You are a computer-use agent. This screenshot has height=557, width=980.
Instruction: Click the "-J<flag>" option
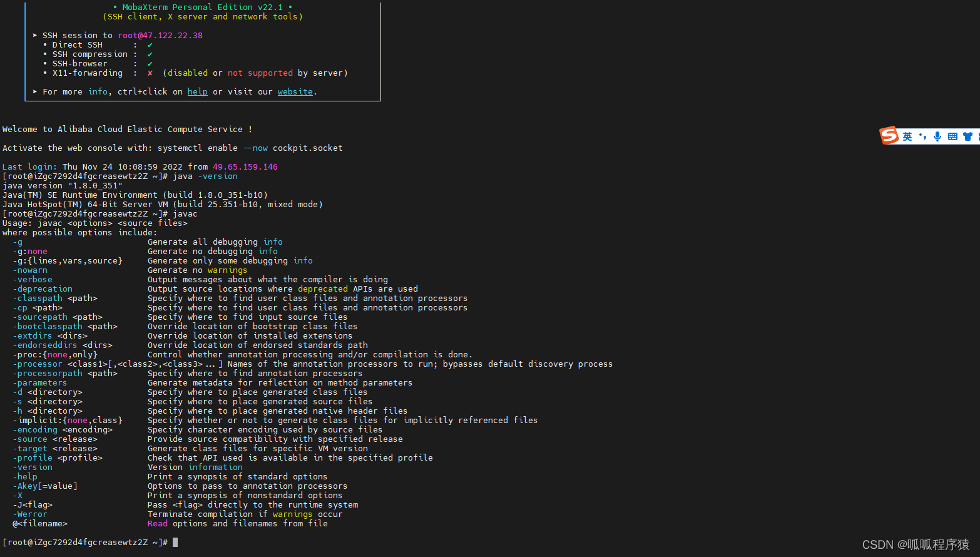[x=33, y=505]
